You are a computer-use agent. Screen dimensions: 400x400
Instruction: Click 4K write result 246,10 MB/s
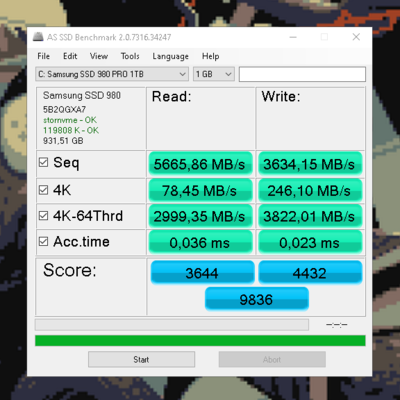click(310, 191)
